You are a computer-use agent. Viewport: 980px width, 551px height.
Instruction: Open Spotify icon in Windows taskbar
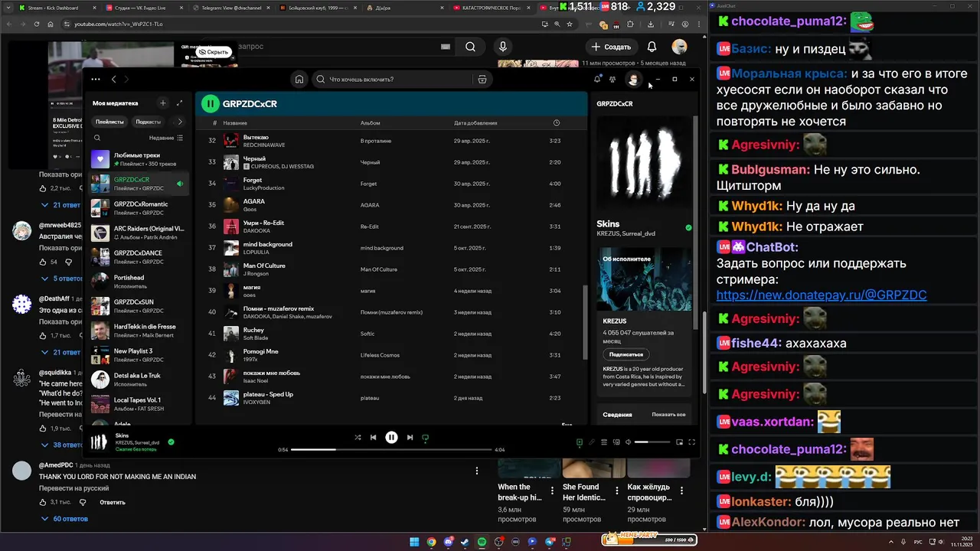click(482, 542)
